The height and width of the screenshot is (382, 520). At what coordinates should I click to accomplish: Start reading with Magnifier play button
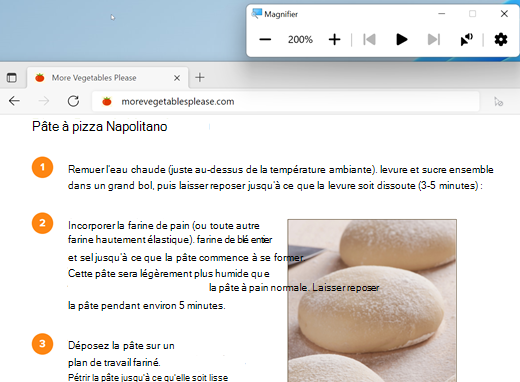401,40
